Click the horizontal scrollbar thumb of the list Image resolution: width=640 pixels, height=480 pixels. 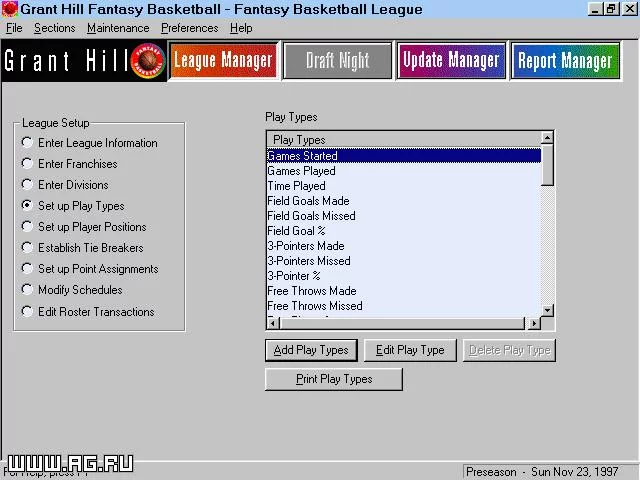pyautogui.click(x=402, y=324)
